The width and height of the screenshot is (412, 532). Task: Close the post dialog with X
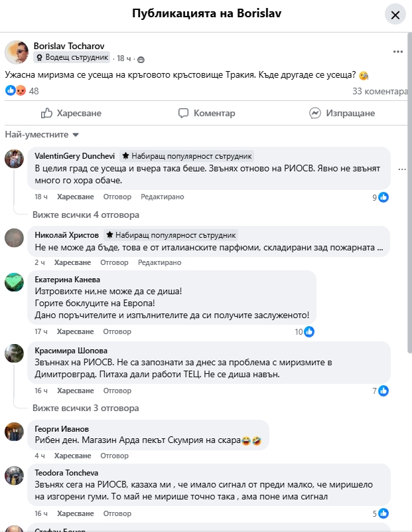pyautogui.click(x=395, y=15)
